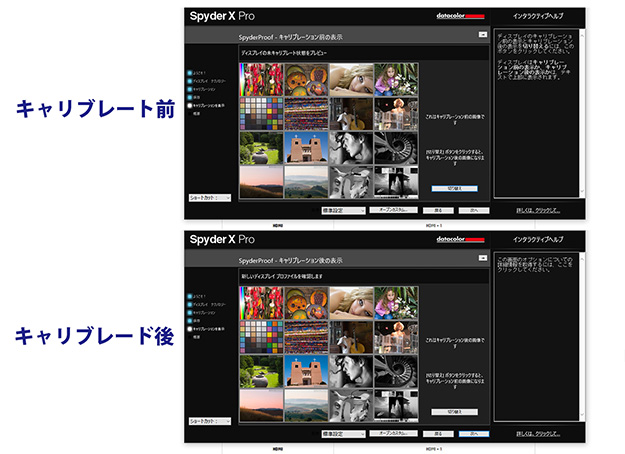Screen dimensions: 625x454
Task: Select the 保存 step icon in the lower window
Action: tap(189, 319)
